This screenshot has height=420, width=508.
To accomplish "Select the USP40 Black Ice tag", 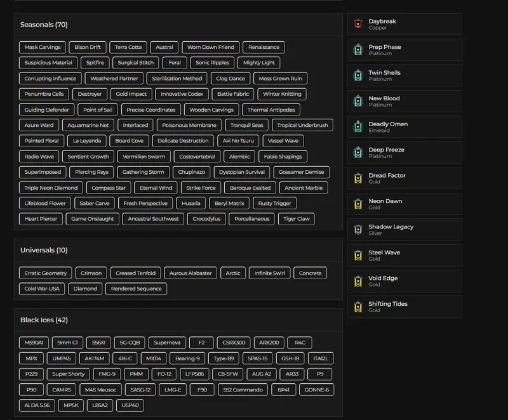I will (130, 405).
